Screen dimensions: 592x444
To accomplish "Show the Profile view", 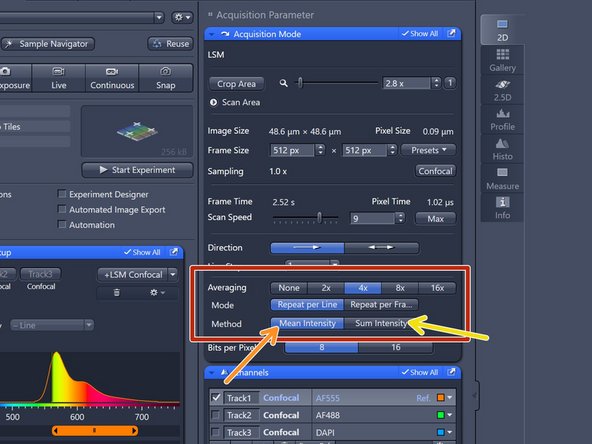I will tap(502, 119).
